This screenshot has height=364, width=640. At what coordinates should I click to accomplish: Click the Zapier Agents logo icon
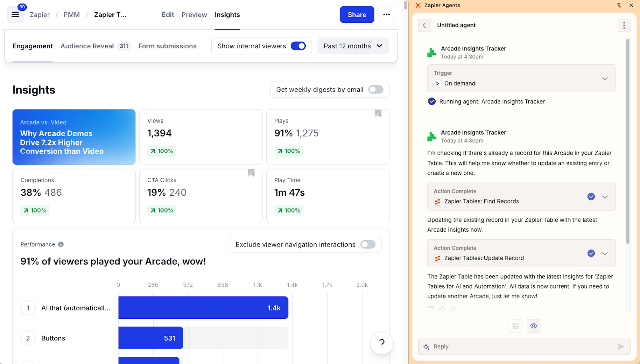tap(418, 5)
